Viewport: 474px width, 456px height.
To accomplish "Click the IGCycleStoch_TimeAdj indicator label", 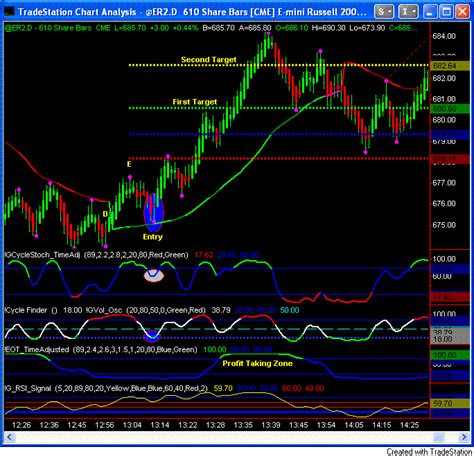I will point(96,255).
